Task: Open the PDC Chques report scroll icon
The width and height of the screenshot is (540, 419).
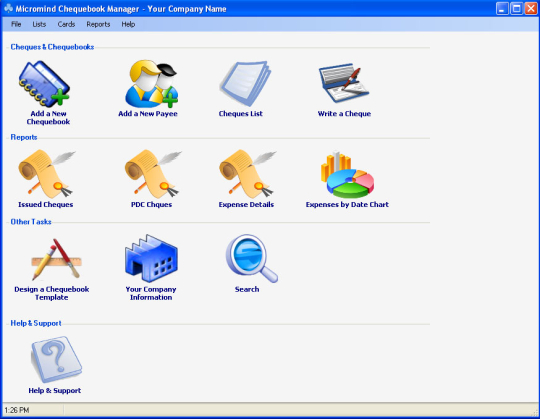Action: click(x=153, y=174)
